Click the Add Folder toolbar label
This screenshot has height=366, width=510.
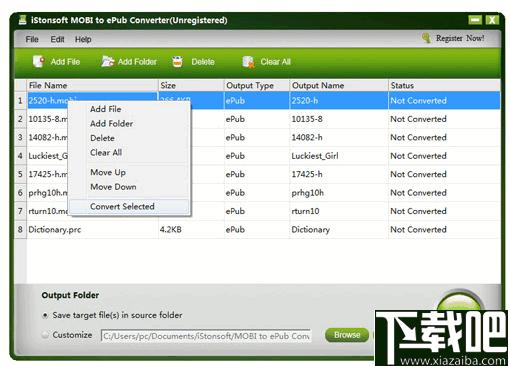(137, 62)
